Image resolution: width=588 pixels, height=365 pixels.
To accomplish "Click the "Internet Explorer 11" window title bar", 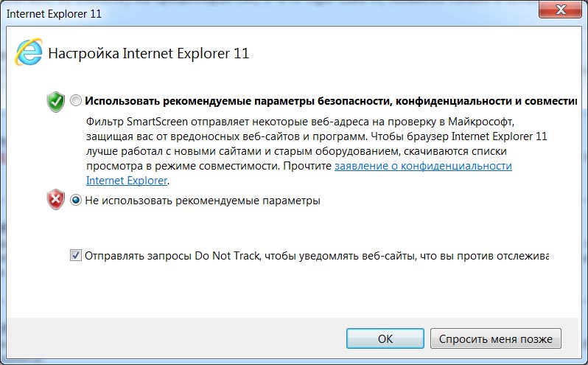I will pos(221,13).
